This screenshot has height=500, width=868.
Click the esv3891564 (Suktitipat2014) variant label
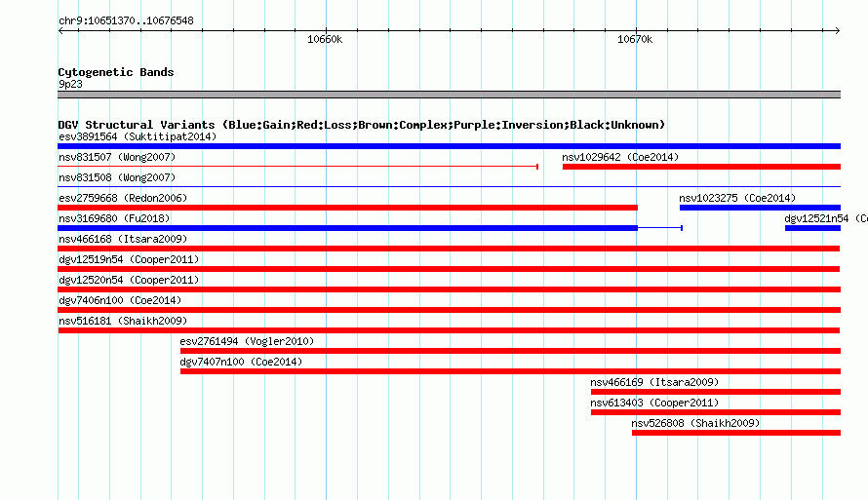coord(138,136)
